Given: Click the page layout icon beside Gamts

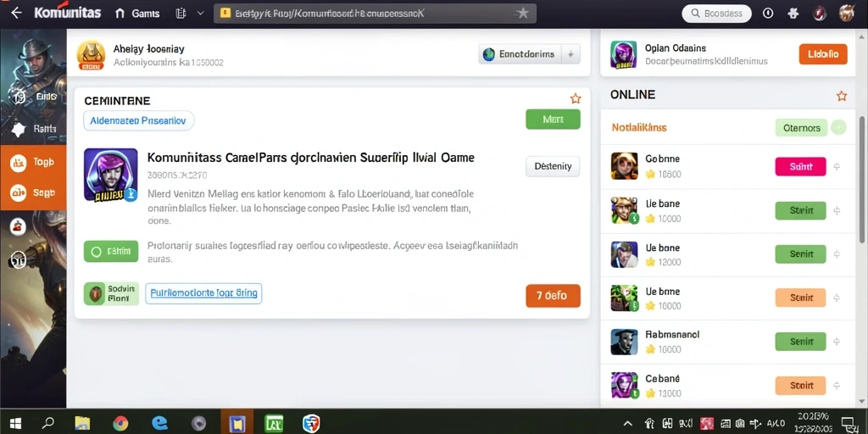Looking at the screenshot, I should click(x=181, y=14).
